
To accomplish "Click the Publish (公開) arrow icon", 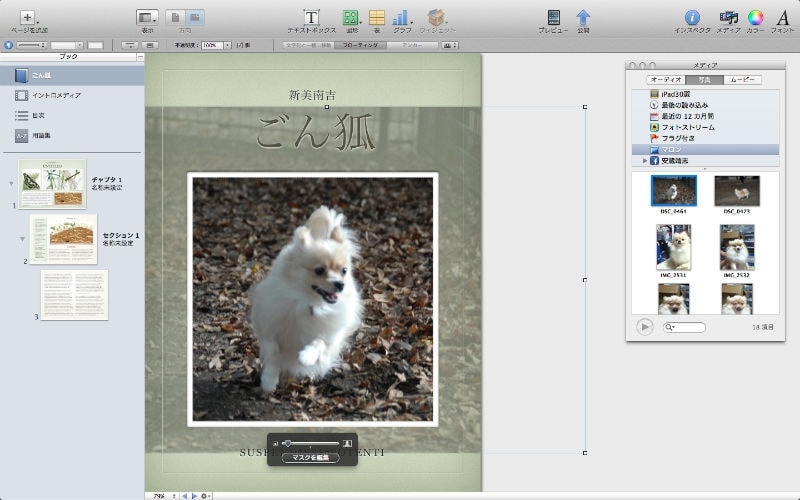I will point(583,17).
